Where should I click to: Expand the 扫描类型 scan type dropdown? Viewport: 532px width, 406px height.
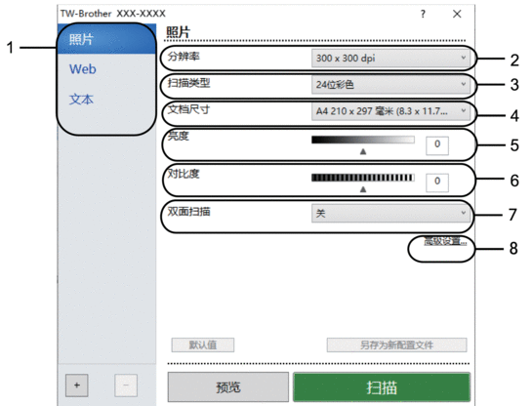[x=390, y=85]
